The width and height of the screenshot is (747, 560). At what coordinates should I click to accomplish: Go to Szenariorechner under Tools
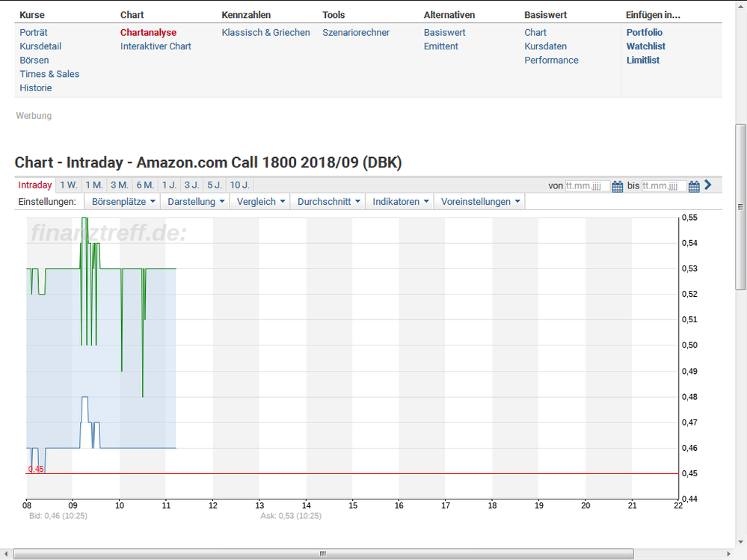[356, 33]
